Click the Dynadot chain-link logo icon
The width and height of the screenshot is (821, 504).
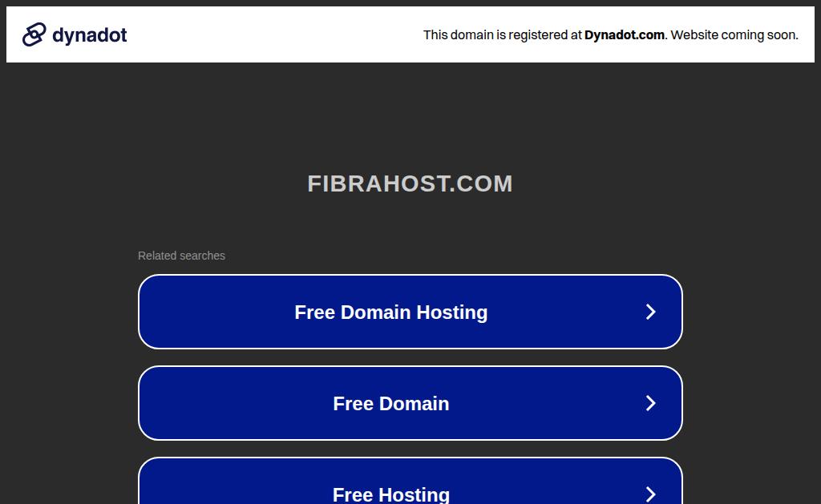click(x=34, y=34)
